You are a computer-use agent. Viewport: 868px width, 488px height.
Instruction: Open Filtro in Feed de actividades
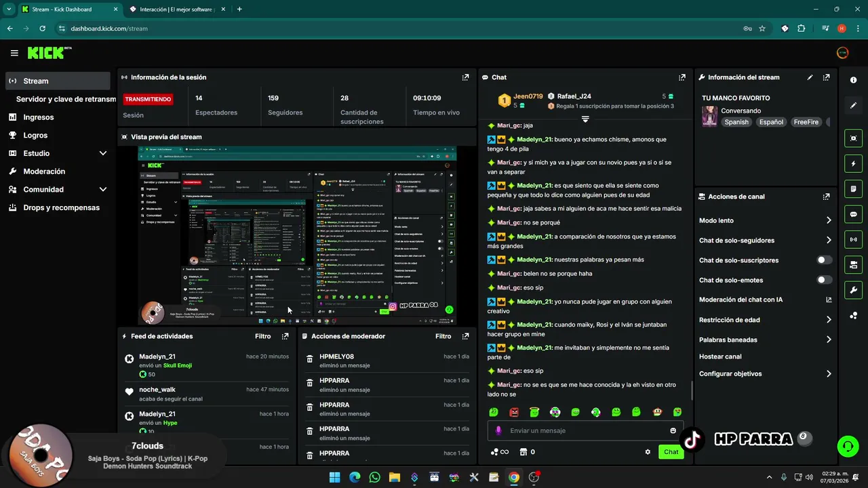point(262,336)
